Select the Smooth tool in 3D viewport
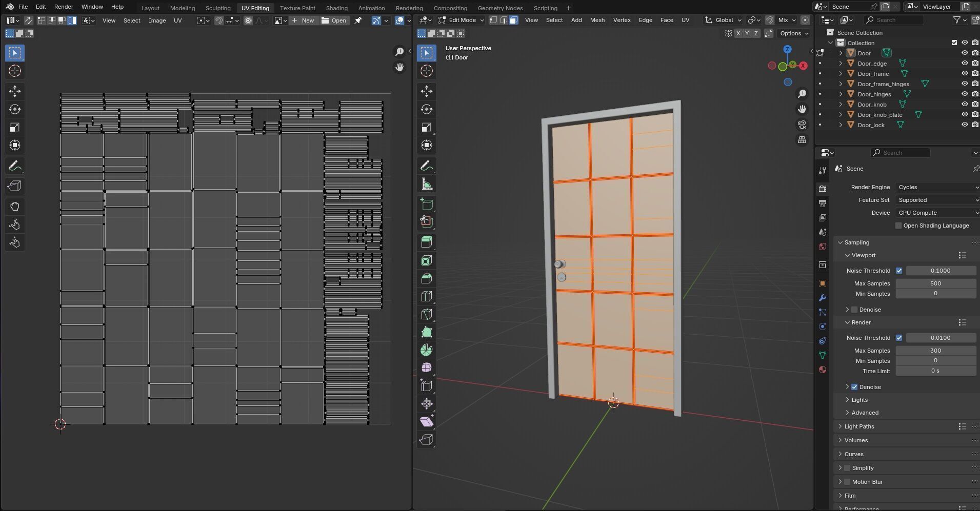Viewport: 980px width, 511px height. coord(427,368)
